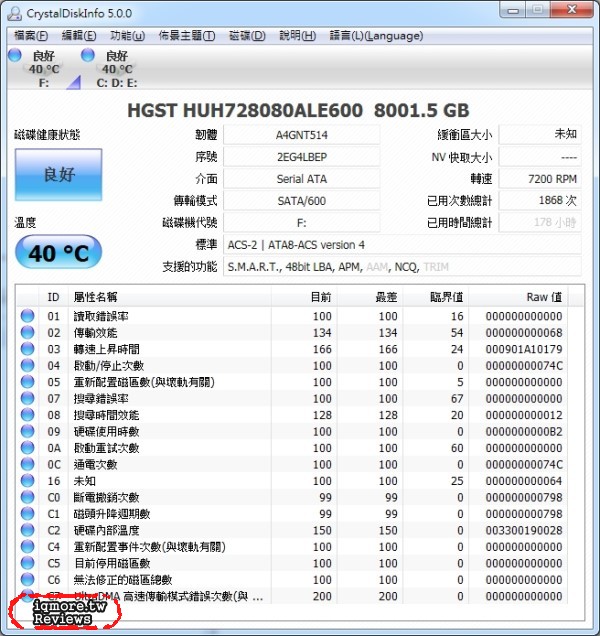Click status orb for attribute C5 目前停用磁區數
Image resolution: width=600 pixels, height=636 pixels.
pyautogui.click(x=28, y=563)
